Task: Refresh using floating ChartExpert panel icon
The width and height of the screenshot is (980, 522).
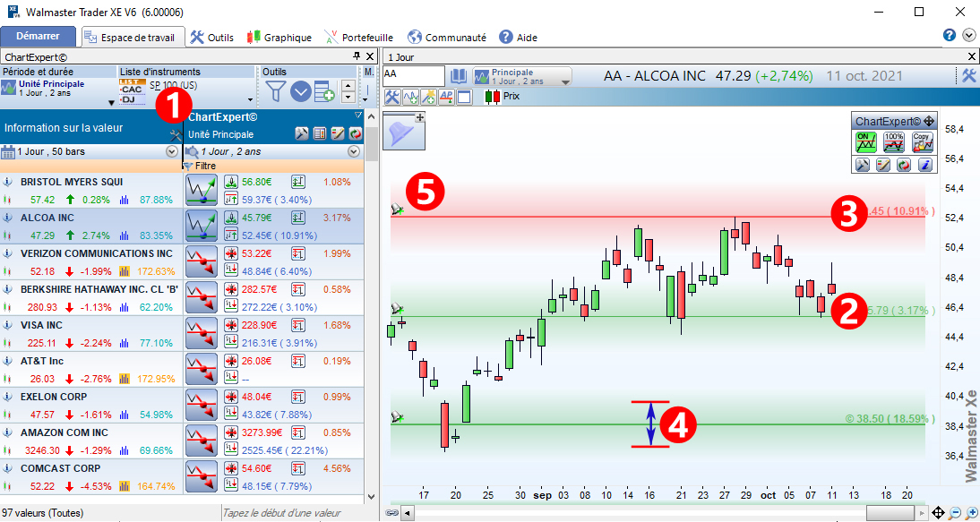Action: [904, 165]
